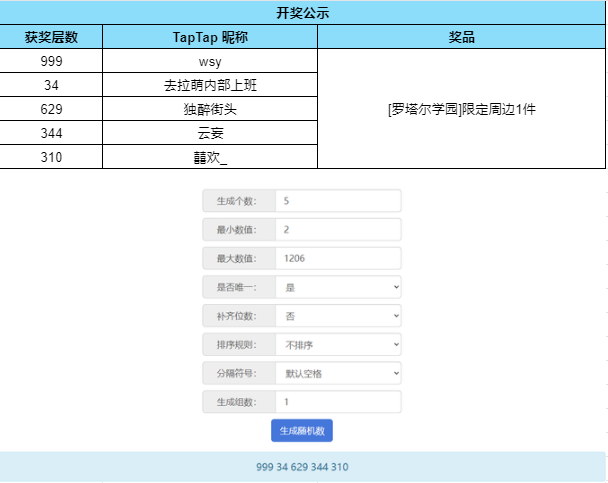Click the nickname cell wsy
608x483 pixels.
(210, 61)
